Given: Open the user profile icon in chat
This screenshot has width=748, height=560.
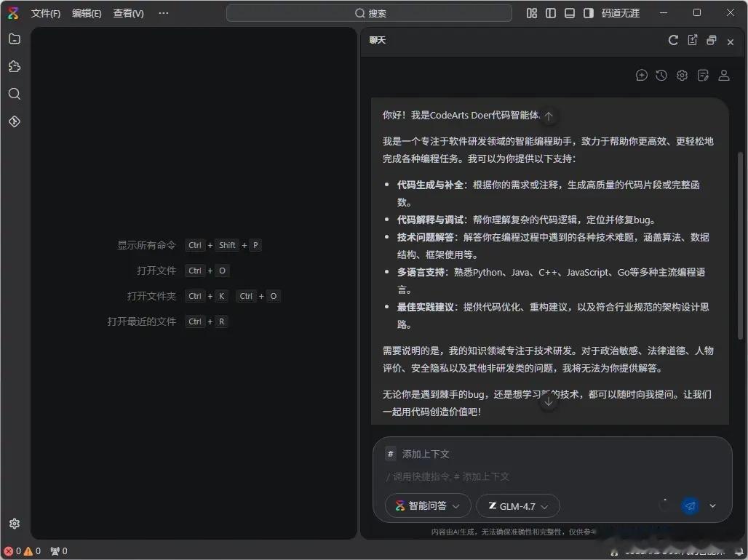Looking at the screenshot, I should (x=723, y=75).
